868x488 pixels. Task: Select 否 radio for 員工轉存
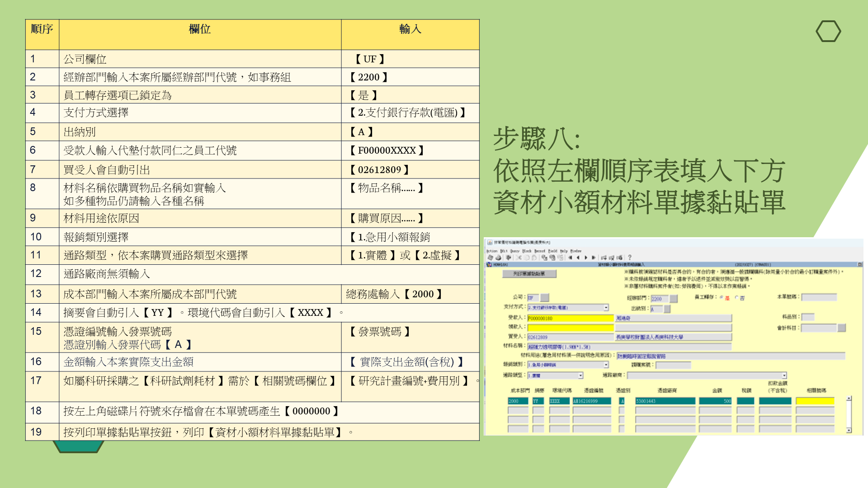click(x=736, y=297)
